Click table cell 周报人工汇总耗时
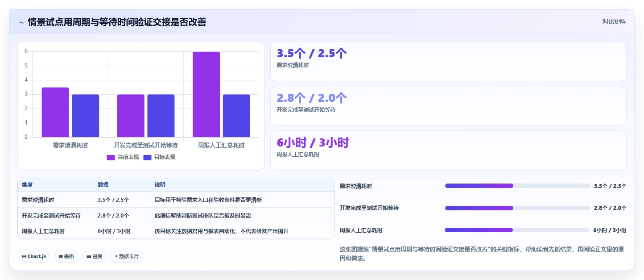This screenshot has height=280, width=644. coord(43,231)
